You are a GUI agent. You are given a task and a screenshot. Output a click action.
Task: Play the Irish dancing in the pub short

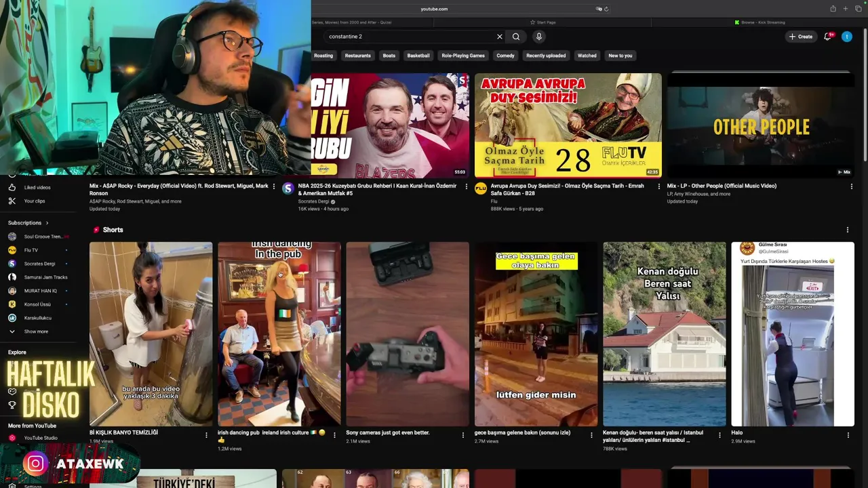(279, 334)
